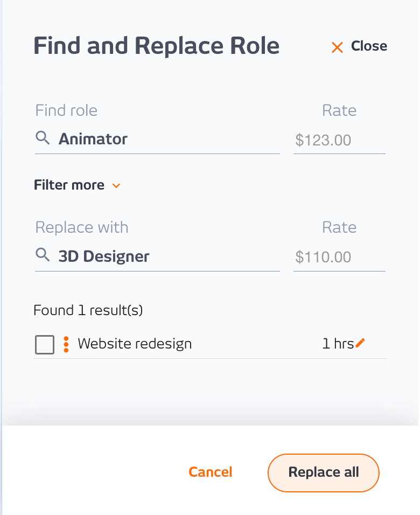Click the Found 1 result(s) text
This screenshot has height=515, width=420.
tap(88, 310)
